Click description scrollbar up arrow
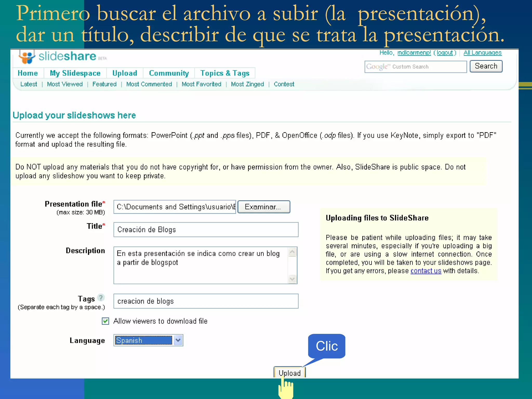532x399 pixels. click(x=292, y=252)
